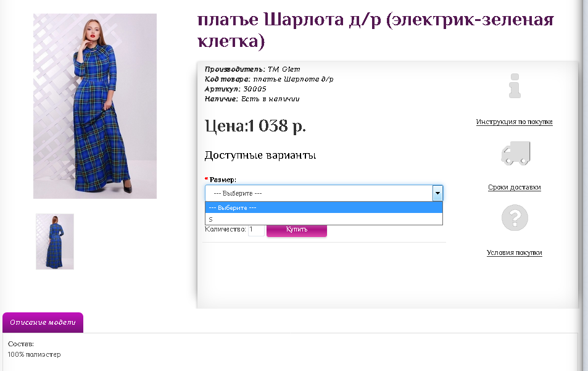Click the Производитель: TM Glem line

252,69
